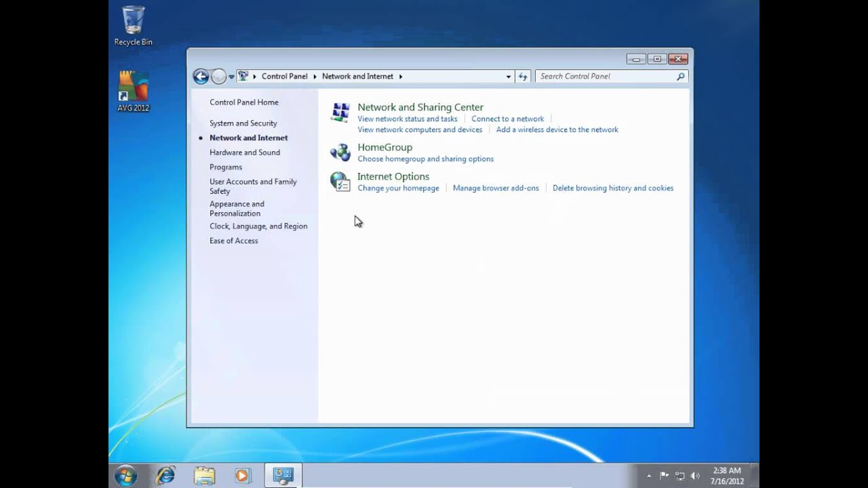
Task: Select Control Panel breadcrumb in address bar
Action: coord(285,77)
